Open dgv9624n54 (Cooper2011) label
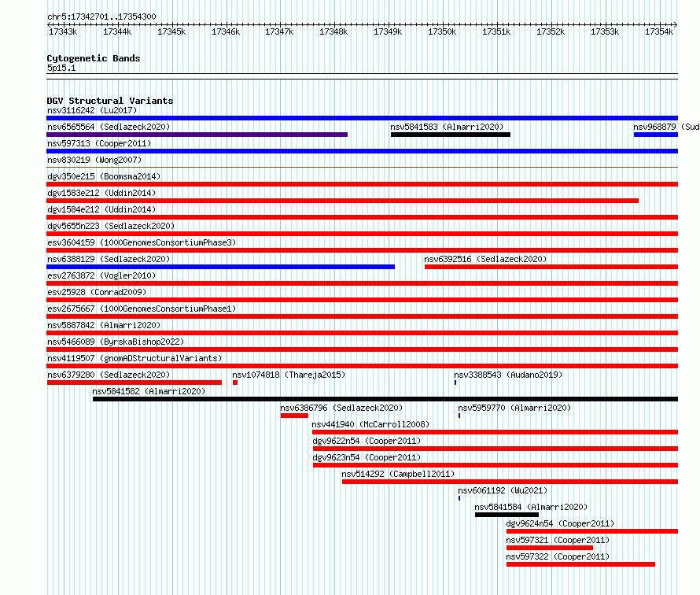This screenshot has width=700, height=595. 560,523
